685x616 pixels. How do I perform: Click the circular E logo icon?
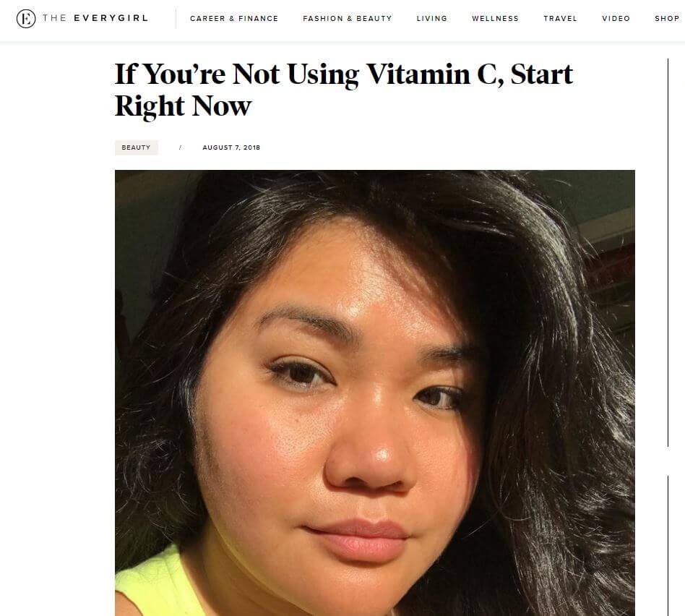point(26,19)
